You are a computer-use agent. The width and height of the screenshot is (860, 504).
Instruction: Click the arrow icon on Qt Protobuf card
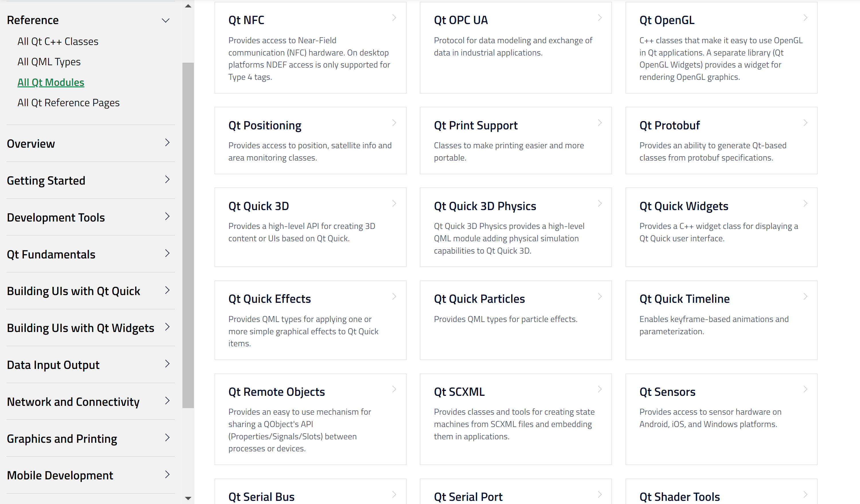[x=805, y=123]
